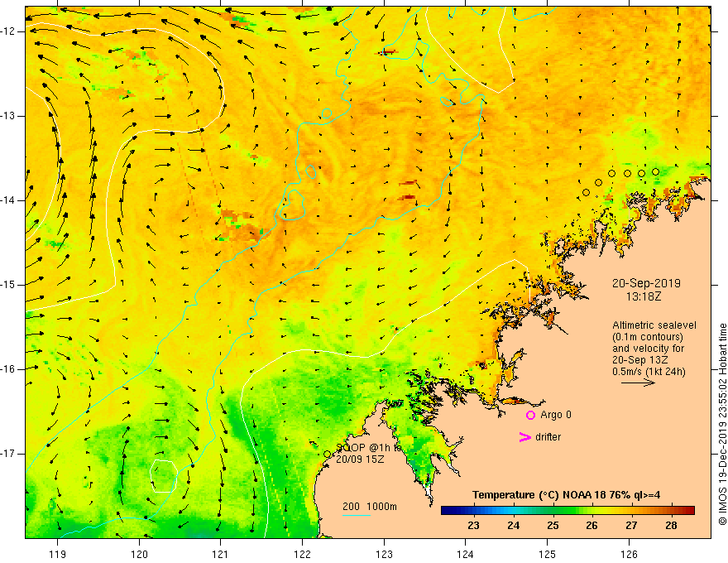Click the 25 tick label under colour bar
This screenshot has width=728, height=563.
coord(553,526)
